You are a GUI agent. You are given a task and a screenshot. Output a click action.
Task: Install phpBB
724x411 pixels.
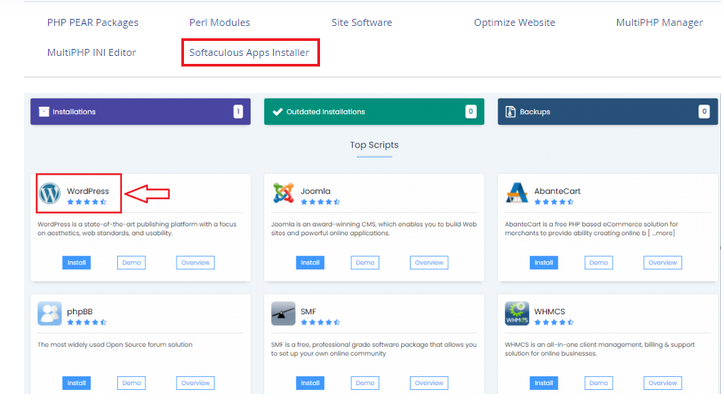coord(77,383)
